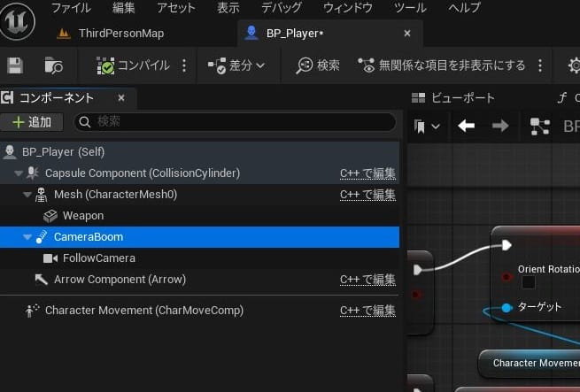Open the 編集 menu
The width and height of the screenshot is (580, 392).
coord(124,8)
